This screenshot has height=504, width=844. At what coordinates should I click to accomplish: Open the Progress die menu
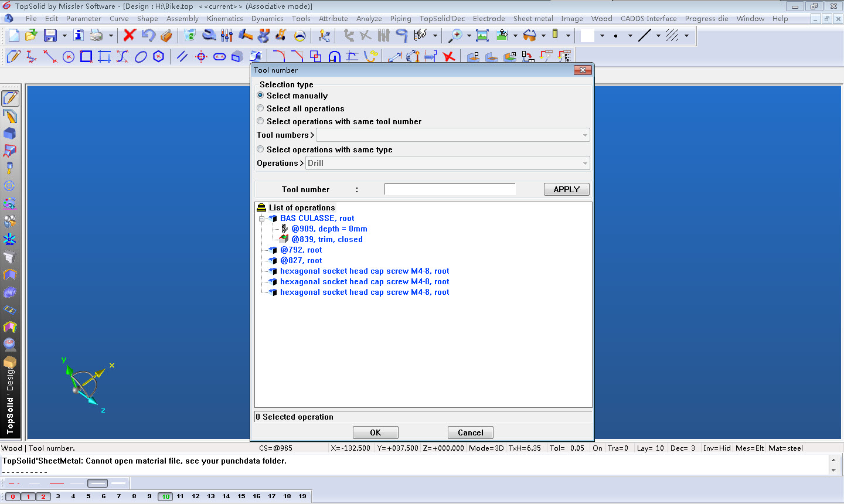tap(706, 19)
